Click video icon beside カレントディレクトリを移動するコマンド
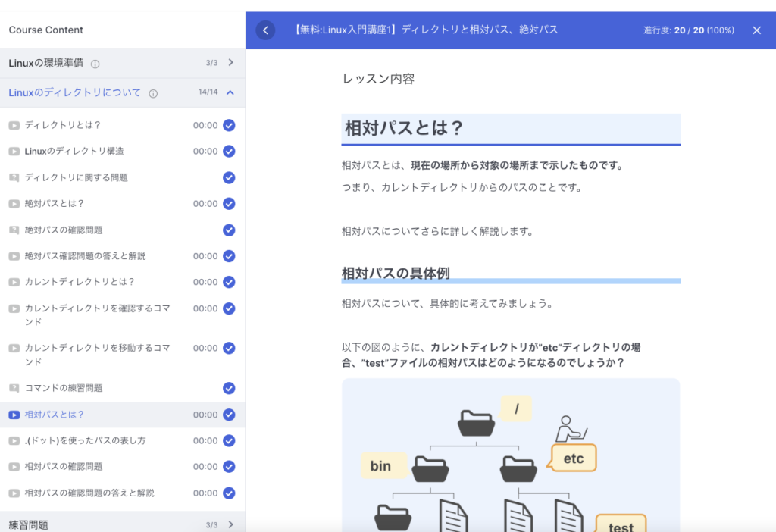Screen dimensions: 776x532 click(14, 348)
